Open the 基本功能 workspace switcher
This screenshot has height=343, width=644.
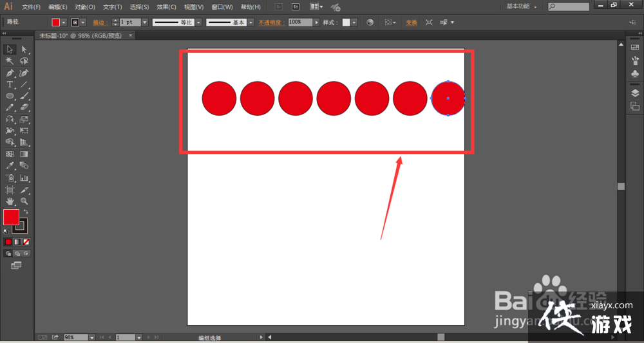(x=522, y=6)
